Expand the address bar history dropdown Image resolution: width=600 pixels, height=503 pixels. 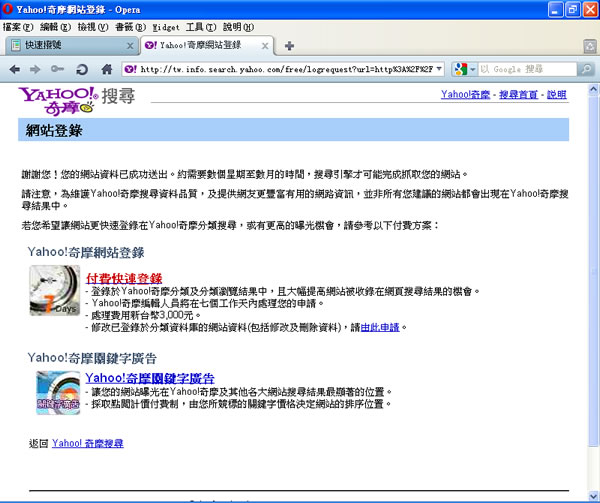tap(439, 69)
